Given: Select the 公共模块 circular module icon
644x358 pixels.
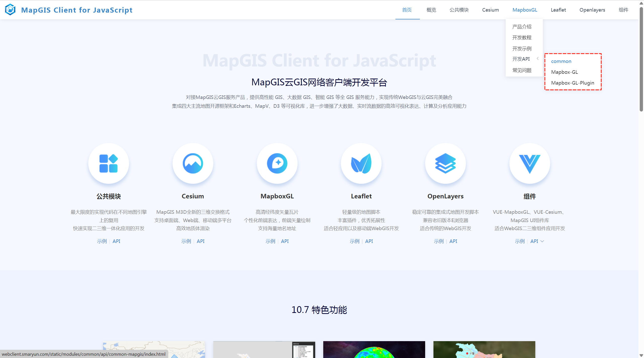Looking at the screenshot, I should [108, 163].
